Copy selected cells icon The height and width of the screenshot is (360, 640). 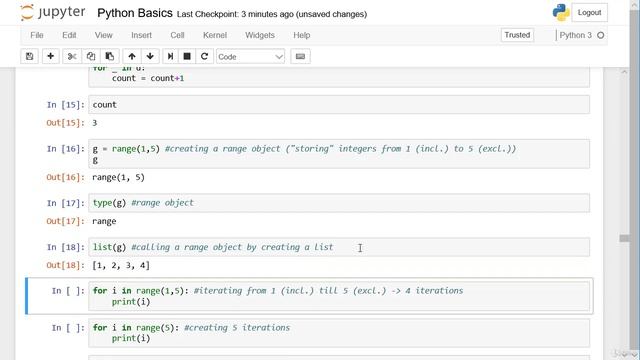point(91,56)
